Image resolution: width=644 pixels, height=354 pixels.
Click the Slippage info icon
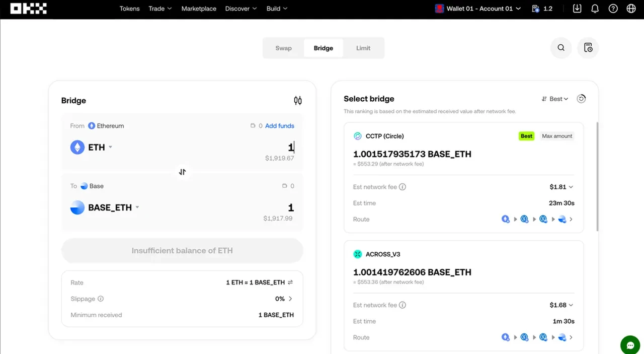click(101, 299)
